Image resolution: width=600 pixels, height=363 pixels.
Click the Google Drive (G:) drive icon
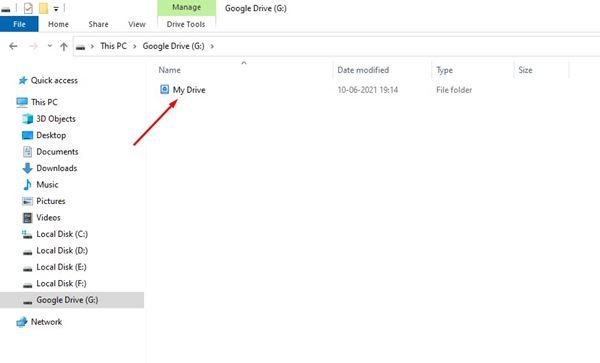point(28,301)
